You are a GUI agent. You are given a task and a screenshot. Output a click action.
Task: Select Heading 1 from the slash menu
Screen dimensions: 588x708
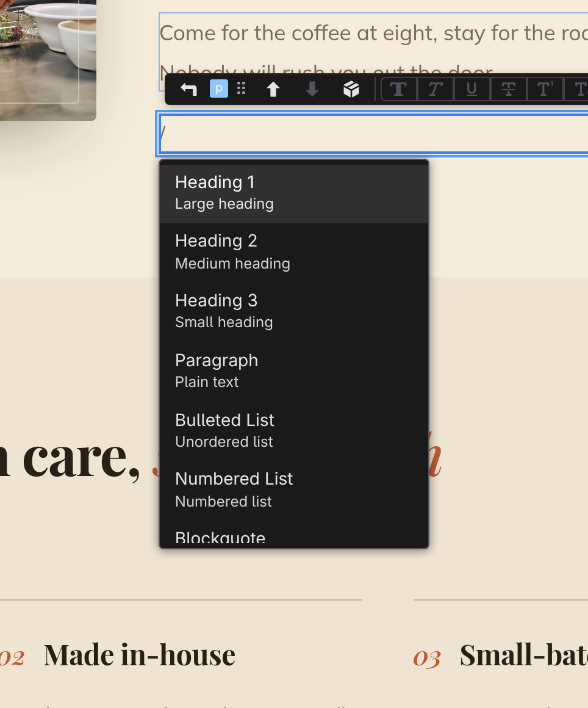point(294,193)
